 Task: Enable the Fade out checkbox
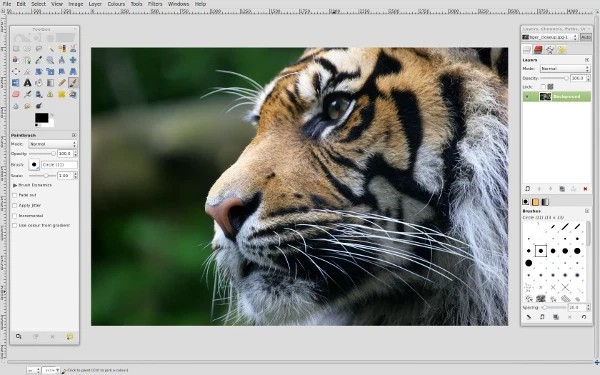[x=15, y=195]
